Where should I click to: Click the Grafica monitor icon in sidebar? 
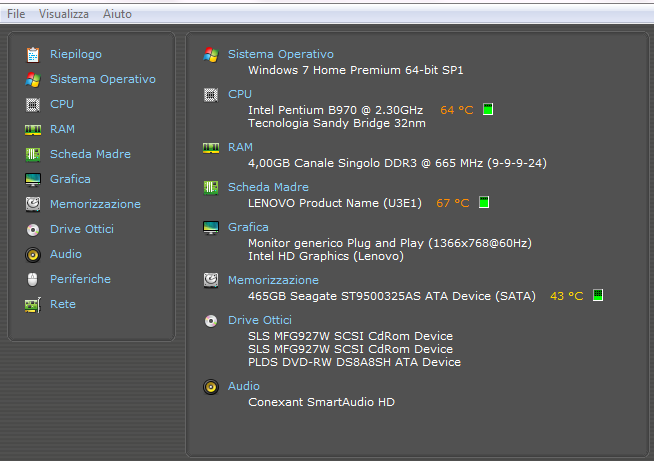pos(33,179)
